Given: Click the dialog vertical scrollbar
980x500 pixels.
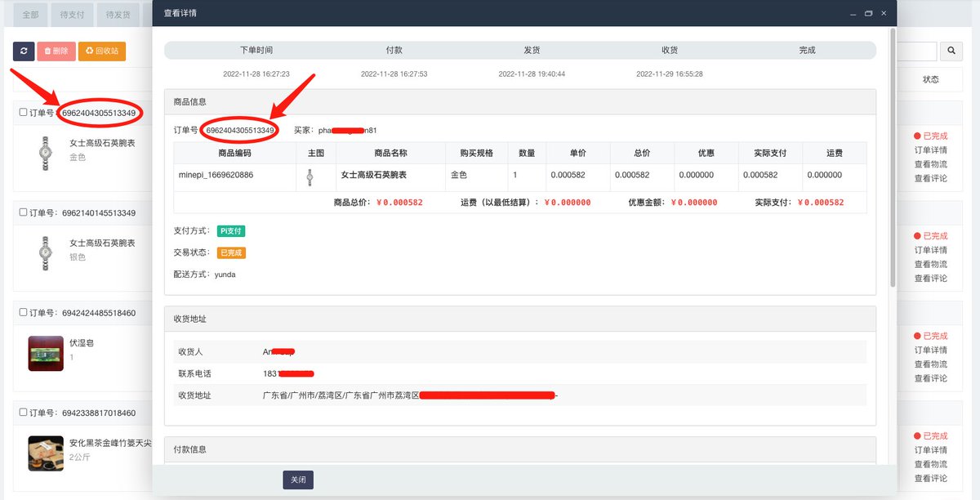Looking at the screenshot, I should coord(893,157).
